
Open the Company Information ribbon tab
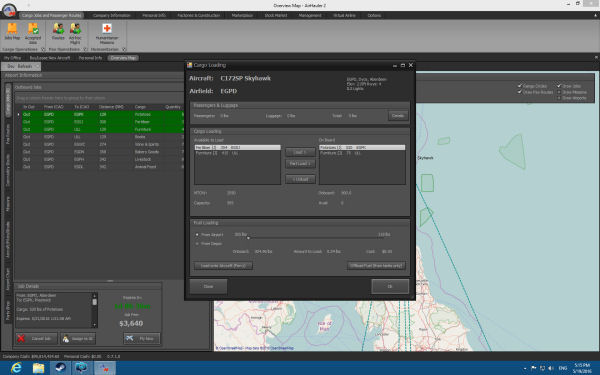[112, 15]
